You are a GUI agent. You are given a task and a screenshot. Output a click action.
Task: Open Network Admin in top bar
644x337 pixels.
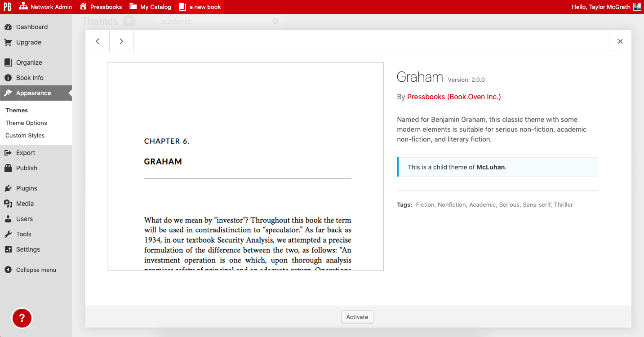tap(45, 7)
